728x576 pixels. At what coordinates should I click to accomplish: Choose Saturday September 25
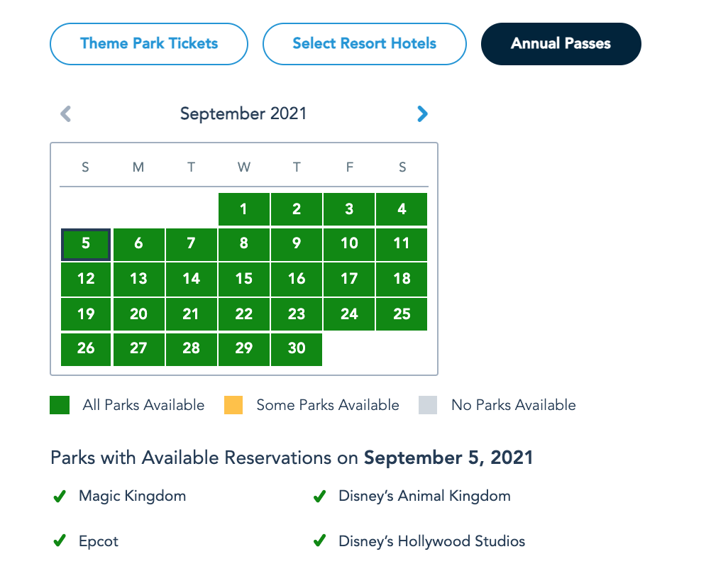coord(402,314)
